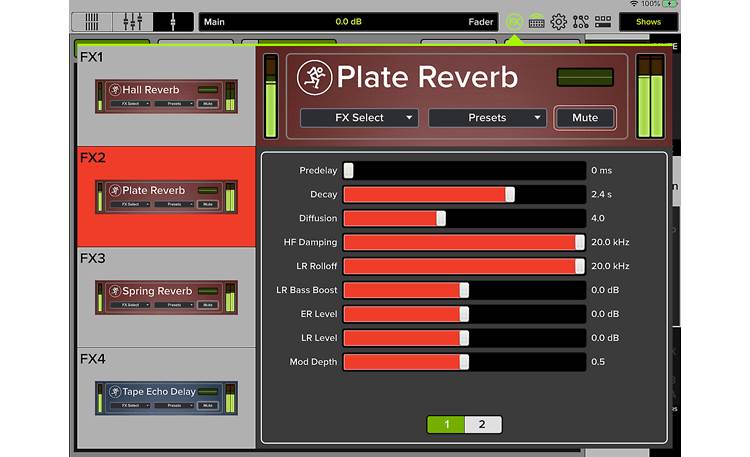Open the routing nodes icon
The height and width of the screenshot is (457, 750).
[x=580, y=22]
